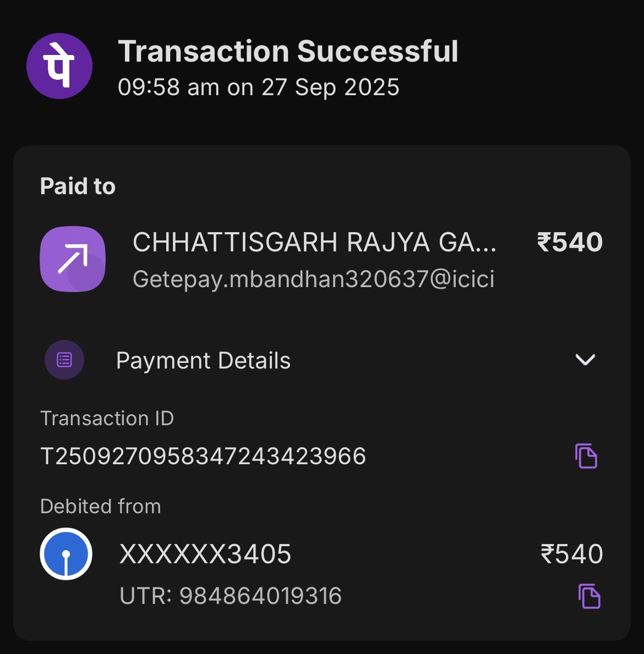Tap the ₹540 amount beside recipient name
The image size is (644, 654).
pos(570,243)
